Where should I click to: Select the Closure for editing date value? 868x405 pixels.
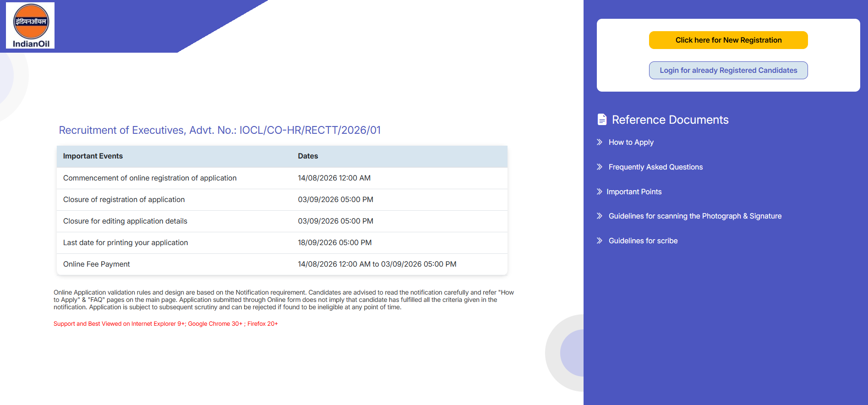coord(336,221)
